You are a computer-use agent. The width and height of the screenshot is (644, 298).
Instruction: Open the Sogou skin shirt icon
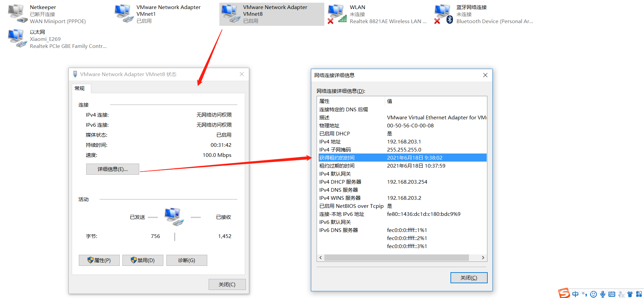pyautogui.click(x=630, y=294)
